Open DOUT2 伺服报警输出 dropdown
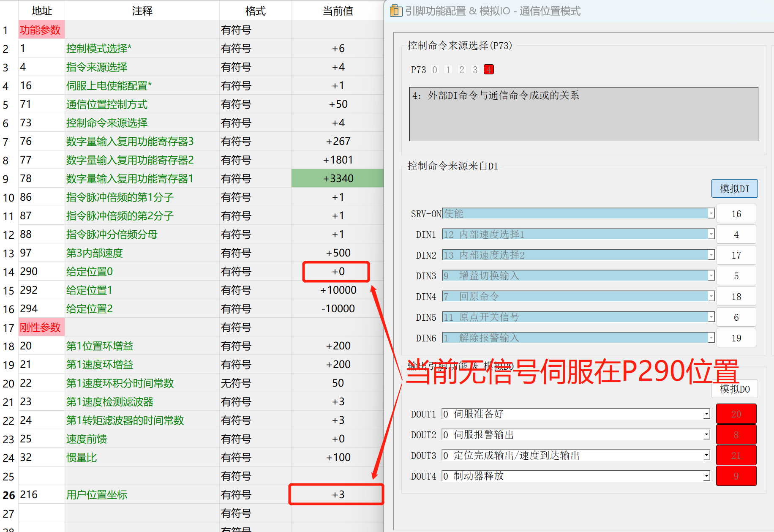 click(x=706, y=435)
